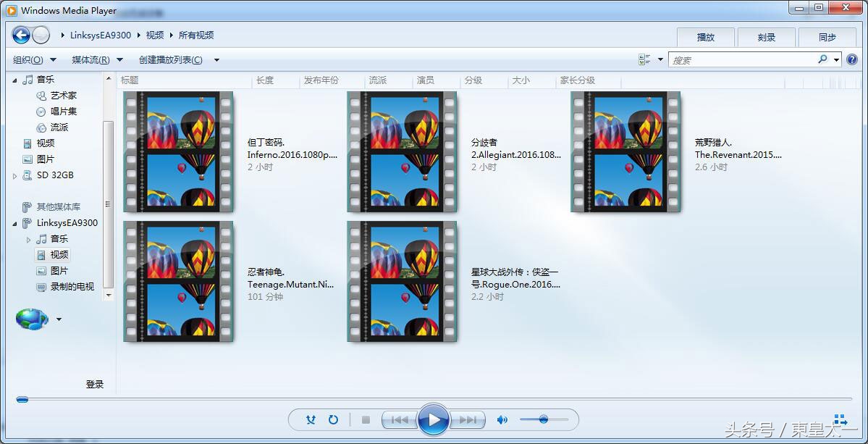Image resolution: width=868 pixels, height=444 pixels.
Task: Enable repeat playback
Action: (334, 419)
